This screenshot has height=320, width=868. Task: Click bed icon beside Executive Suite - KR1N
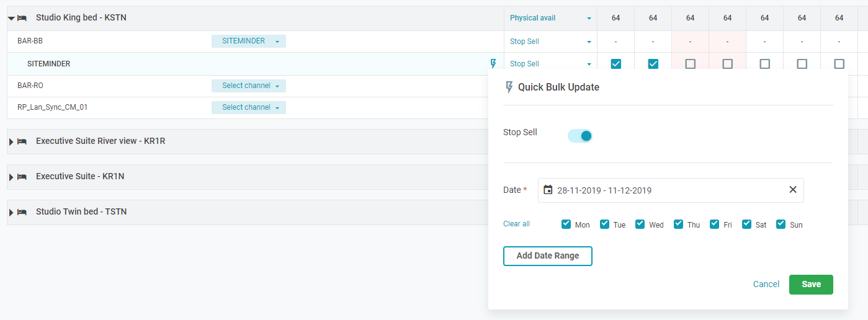pos(22,177)
